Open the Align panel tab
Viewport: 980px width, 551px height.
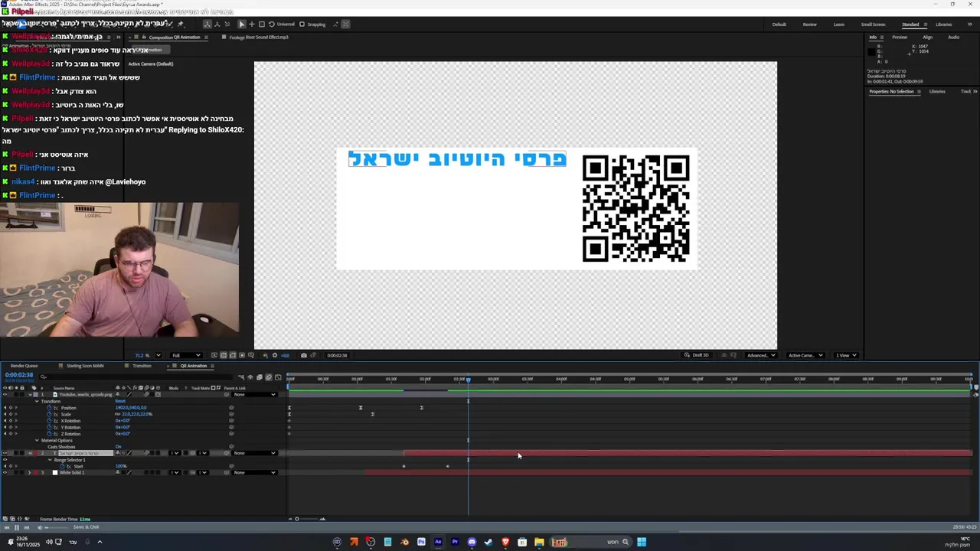[x=927, y=37]
